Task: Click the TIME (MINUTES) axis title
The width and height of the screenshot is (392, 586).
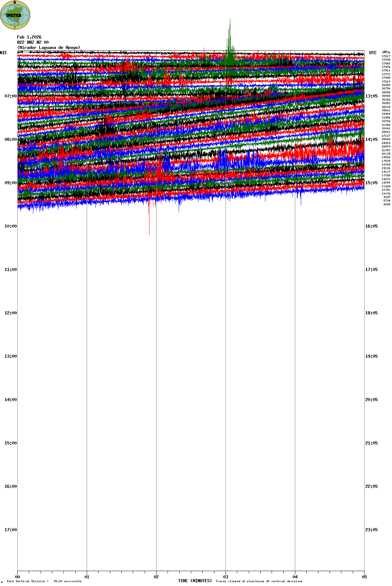Action: point(195,581)
